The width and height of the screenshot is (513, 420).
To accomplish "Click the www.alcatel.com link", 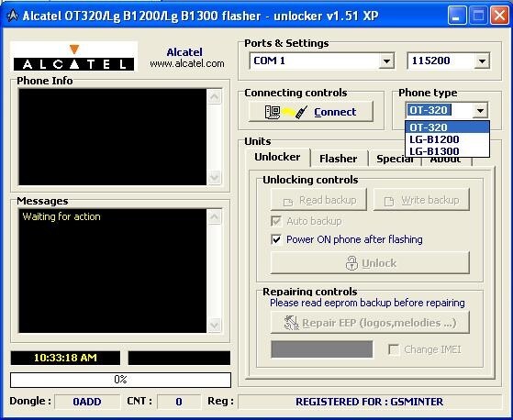I will pyautogui.click(x=187, y=63).
